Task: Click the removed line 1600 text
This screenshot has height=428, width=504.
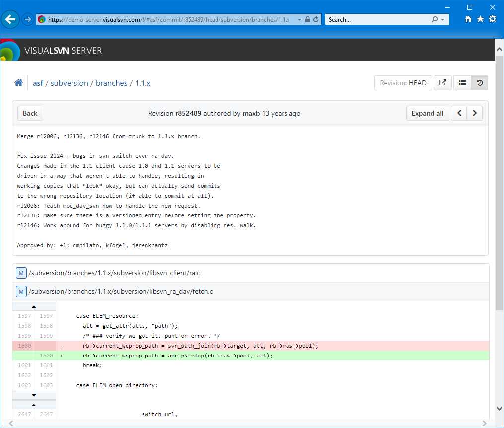Action: tap(200, 346)
